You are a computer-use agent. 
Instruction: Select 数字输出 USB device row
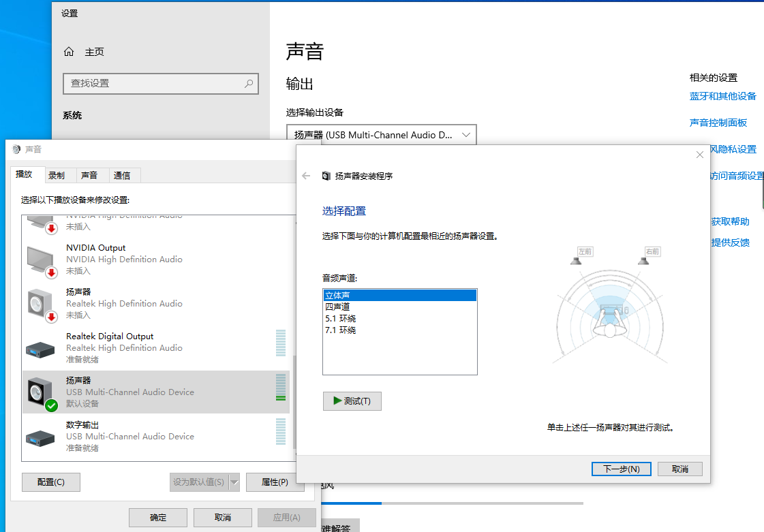[x=156, y=437]
